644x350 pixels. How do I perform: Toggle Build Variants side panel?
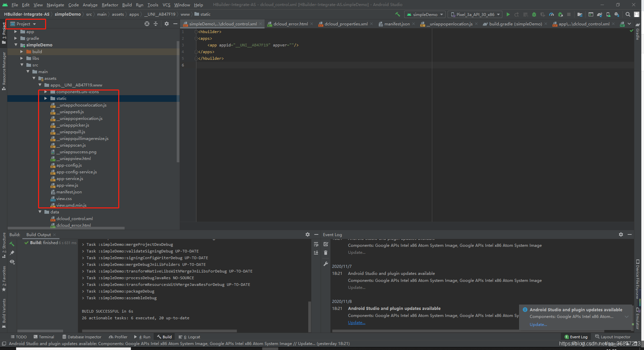click(x=4, y=313)
